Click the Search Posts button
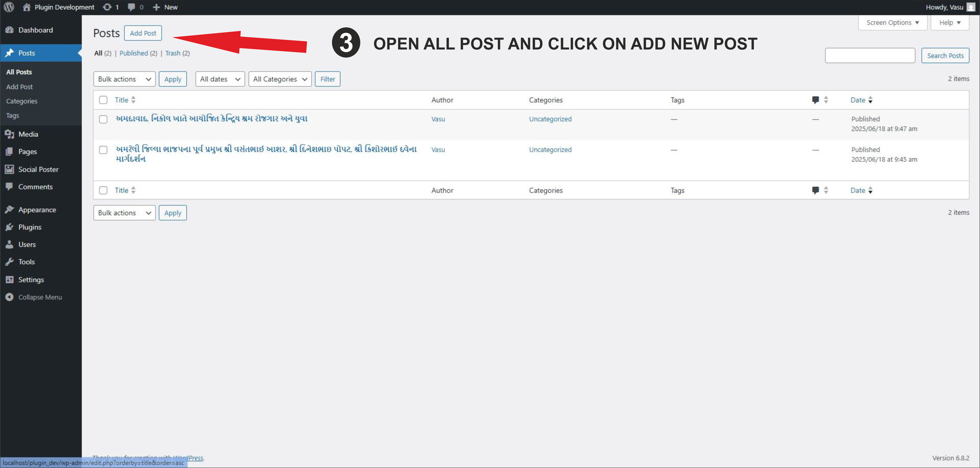 [x=945, y=56]
